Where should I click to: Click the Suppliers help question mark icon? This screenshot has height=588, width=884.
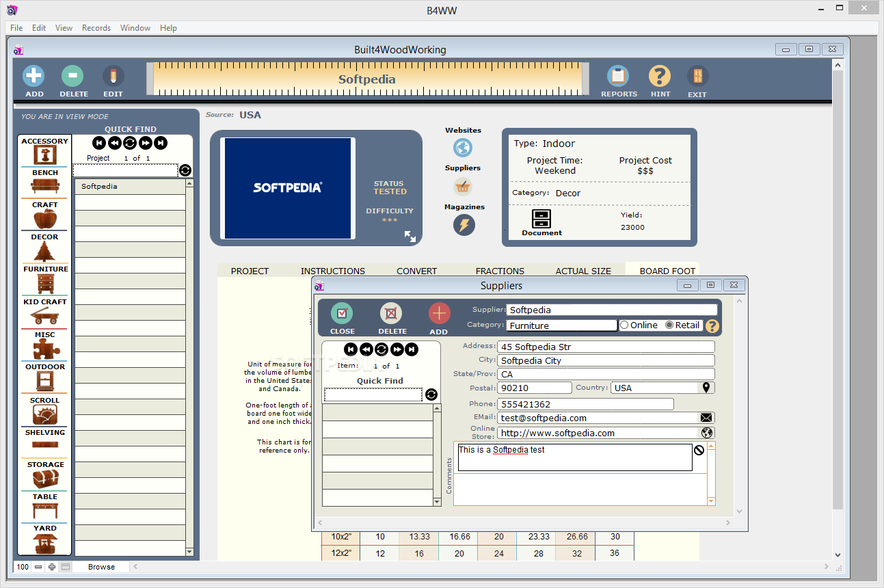[x=712, y=326]
